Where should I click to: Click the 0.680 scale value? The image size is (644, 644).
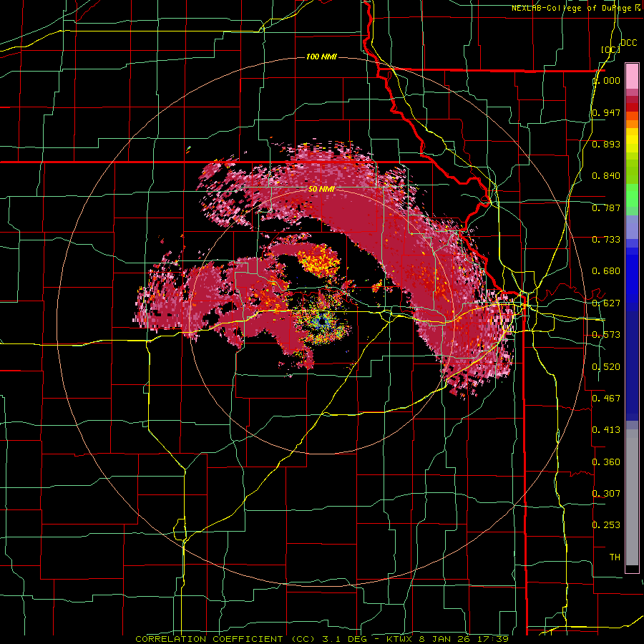pos(606,271)
